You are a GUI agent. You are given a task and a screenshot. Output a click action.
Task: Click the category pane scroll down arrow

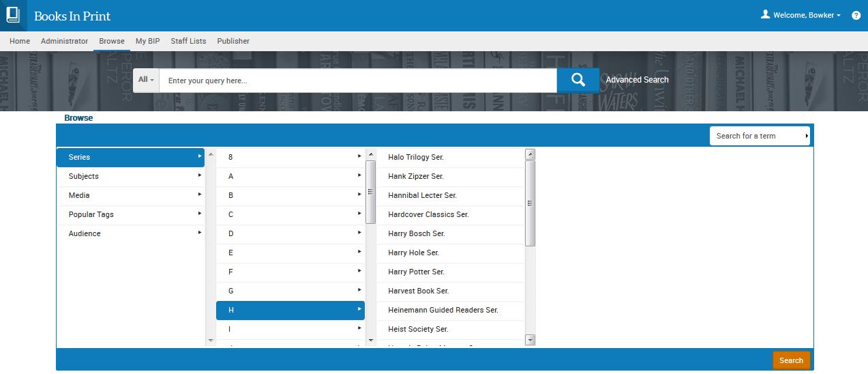pos(210,340)
